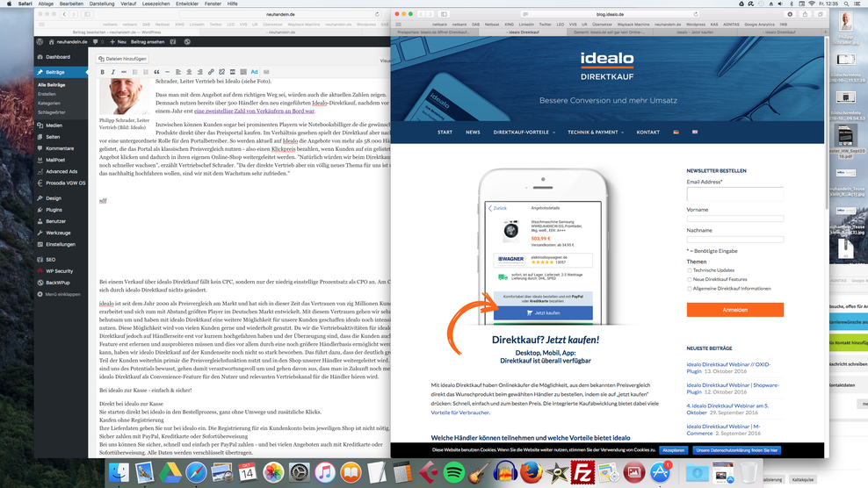Open Medien in WordPress sidebar
The height and width of the screenshot is (488, 868).
point(61,126)
